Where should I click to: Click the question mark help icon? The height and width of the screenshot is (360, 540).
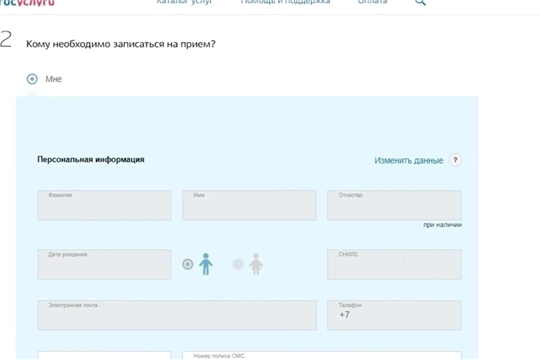point(455,160)
